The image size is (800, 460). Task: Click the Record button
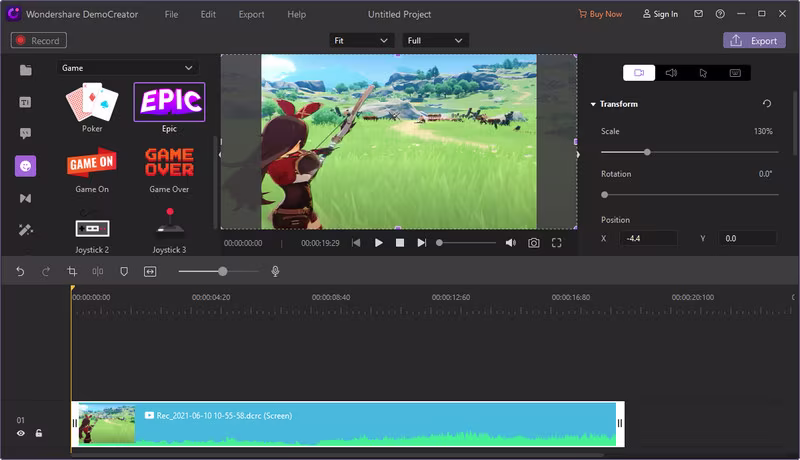point(38,41)
